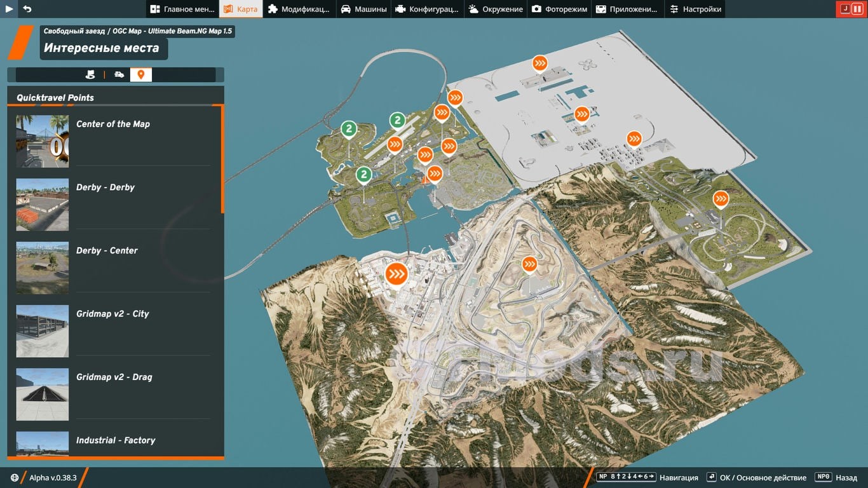Select the vehicles filter icon
The height and width of the screenshot is (488, 868).
coord(119,74)
